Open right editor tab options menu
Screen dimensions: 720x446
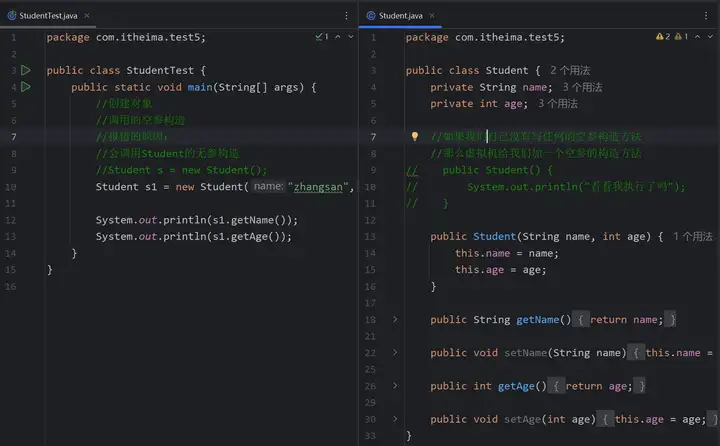point(706,16)
